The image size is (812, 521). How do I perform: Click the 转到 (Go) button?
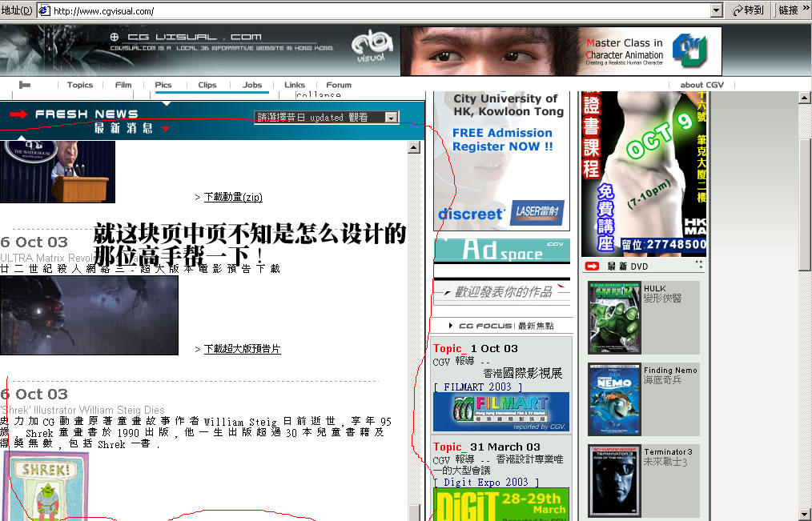[748, 10]
